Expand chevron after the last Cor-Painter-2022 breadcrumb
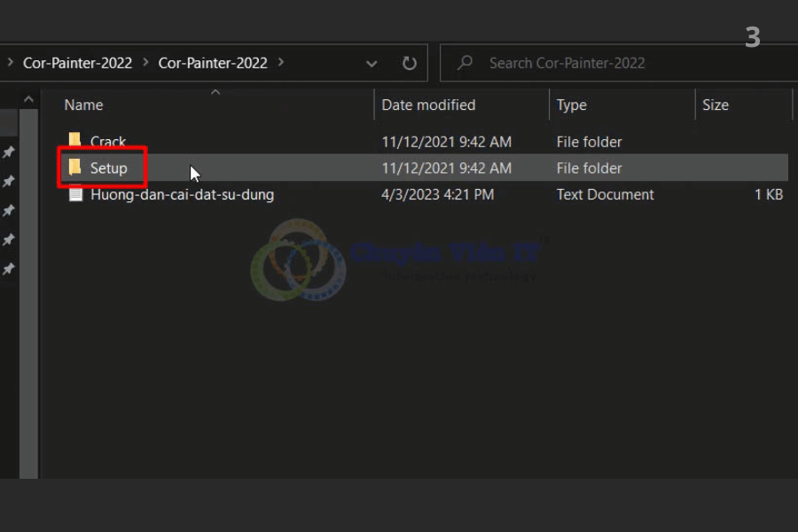This screenshot has width=798, height=532. (x=281, y=63)
